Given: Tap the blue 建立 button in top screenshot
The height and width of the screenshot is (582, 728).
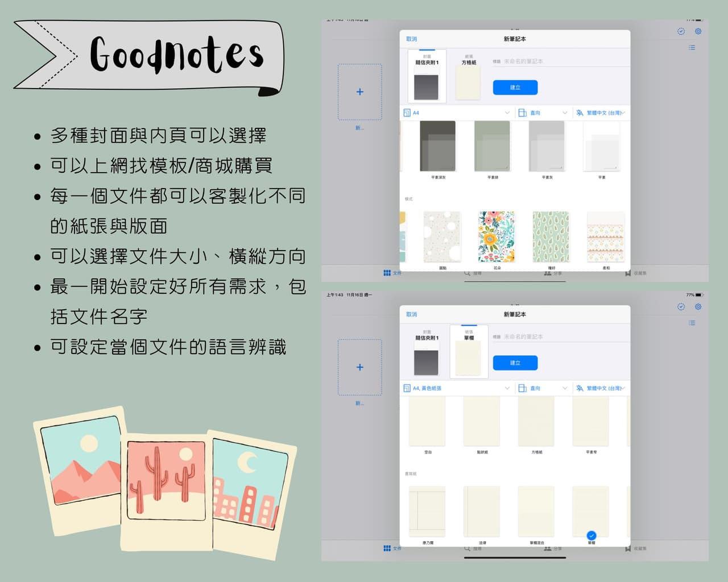Looking at the screenshot, I should click(x=515, y=88).
